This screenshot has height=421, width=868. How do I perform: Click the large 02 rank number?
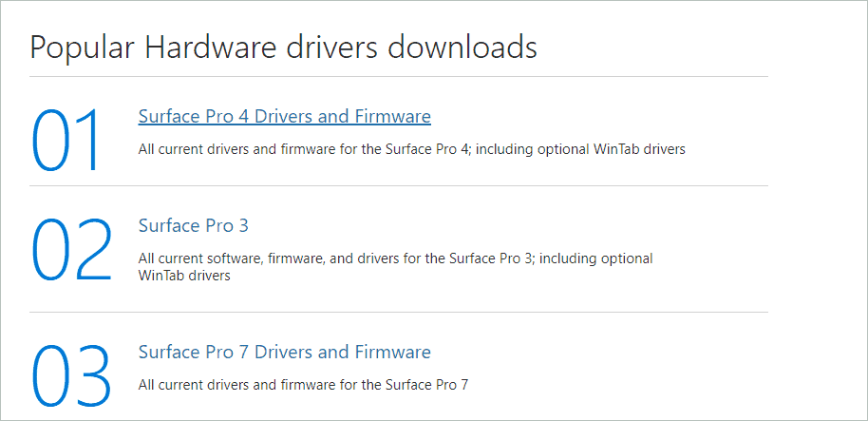(x=71, y=250)
